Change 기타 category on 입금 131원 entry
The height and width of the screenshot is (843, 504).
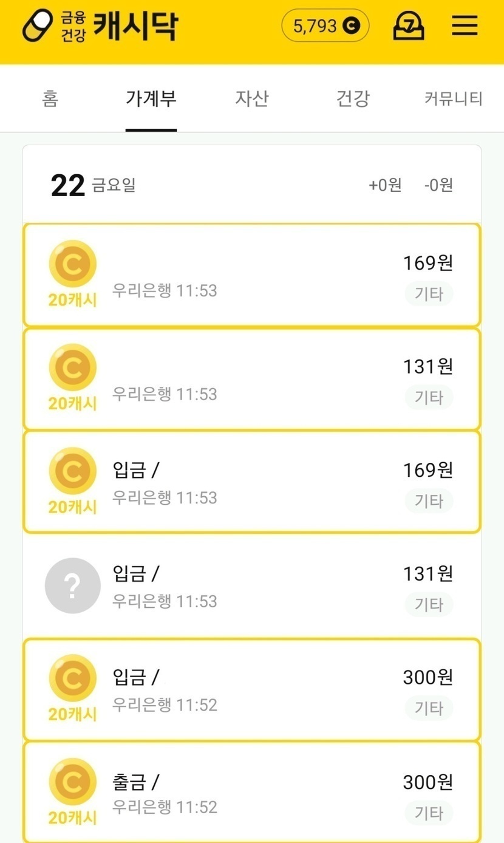[x=429, y=604]
